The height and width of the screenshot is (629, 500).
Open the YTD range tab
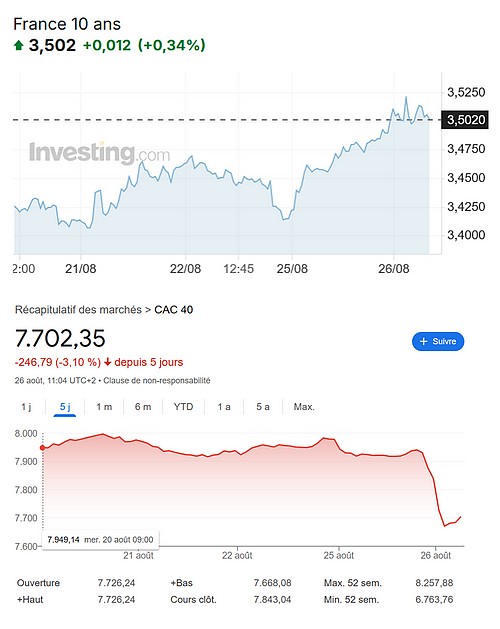point(183,407)
